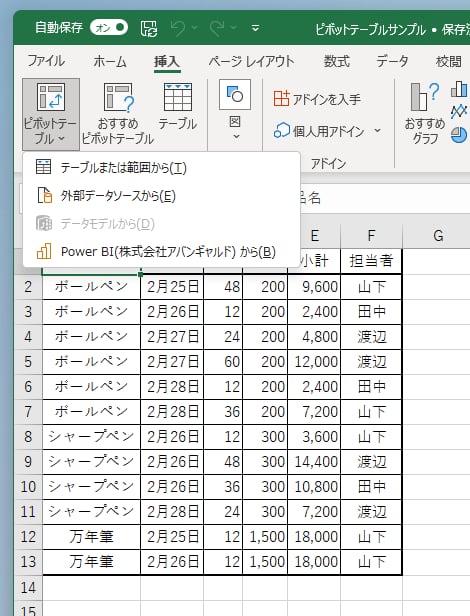The image size is (470, 616).
Task: Choose テーブルまたは範囲から(T) menu item
Action: click(161, 168)
